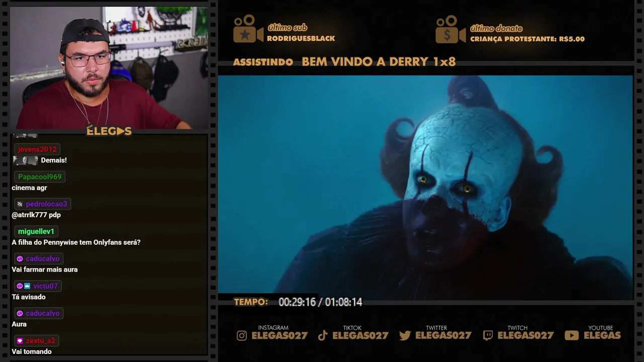Click the Twitter bird icon
This screenshot has height=362, width=644.
pyautogui.click(x=405, y=336)
